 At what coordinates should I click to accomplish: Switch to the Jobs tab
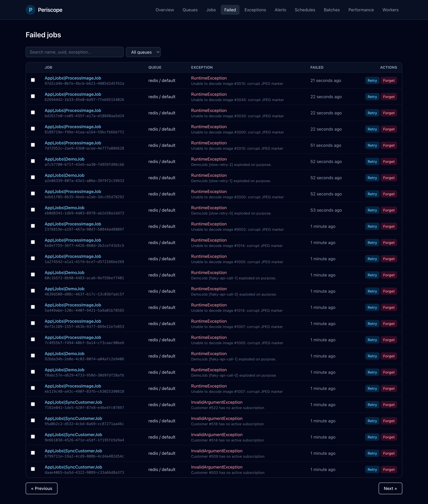pyautogui.click(x=211, y=10)
